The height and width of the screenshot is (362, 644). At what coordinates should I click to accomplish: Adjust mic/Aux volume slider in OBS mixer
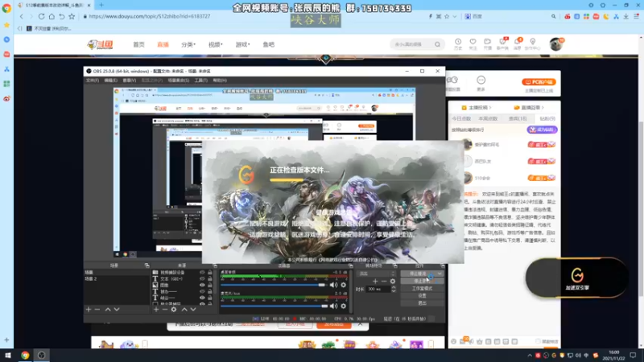tap(274, 306)
